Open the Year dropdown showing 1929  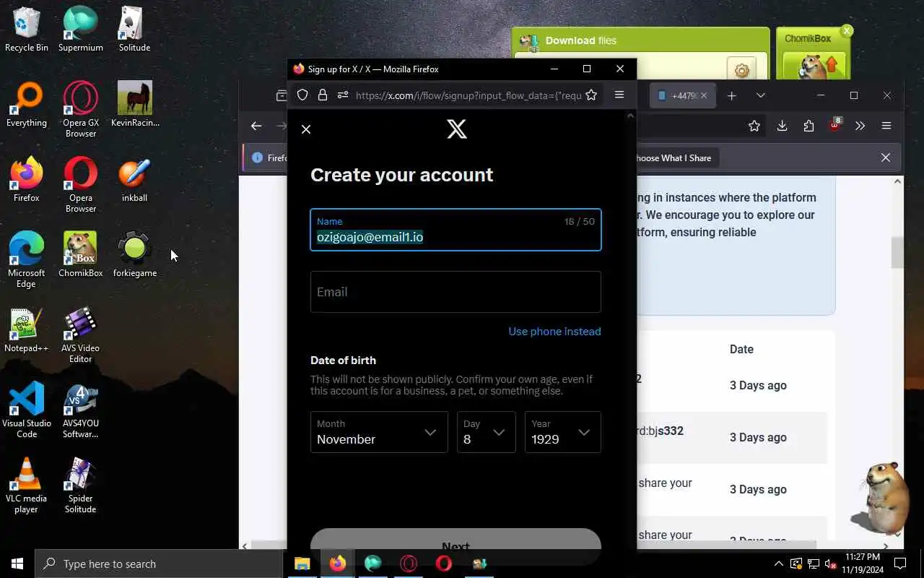point(563,432)
